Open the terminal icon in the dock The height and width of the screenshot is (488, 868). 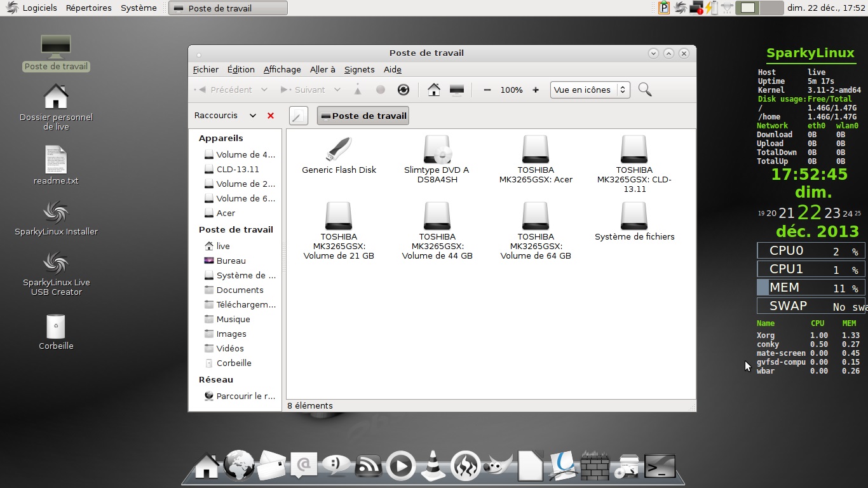pos(660,466)
